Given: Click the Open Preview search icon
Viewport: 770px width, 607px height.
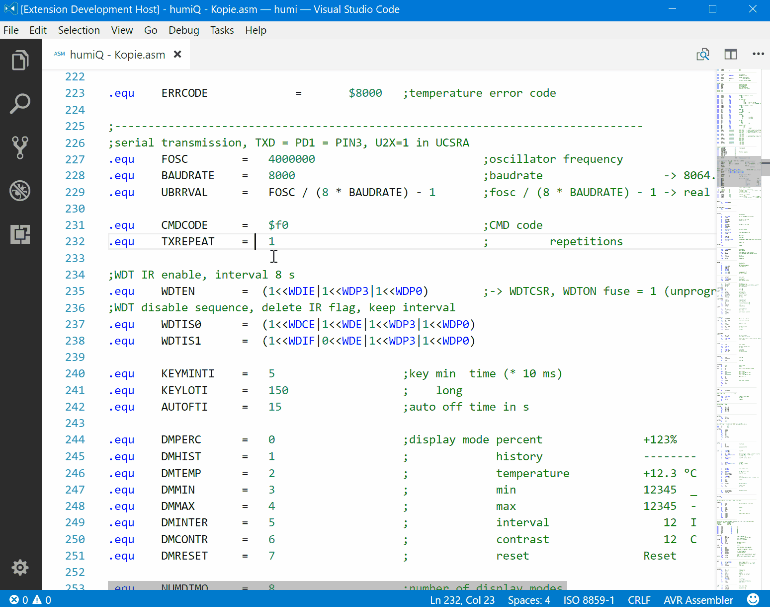Looking at the screenshot, I should [x=703, y=55].
